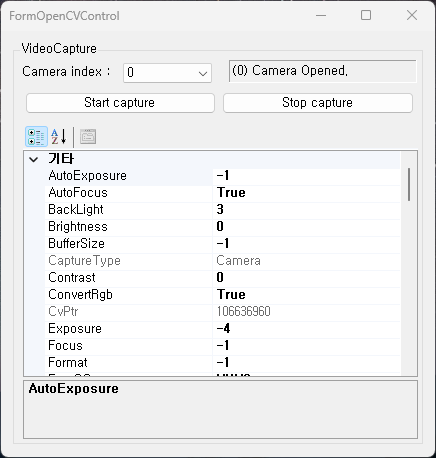The width and height of the screenshot is (436, 458).
Task: Click the Camera Opened status text box
Action: pyautogui.click(x=322, y=71)
